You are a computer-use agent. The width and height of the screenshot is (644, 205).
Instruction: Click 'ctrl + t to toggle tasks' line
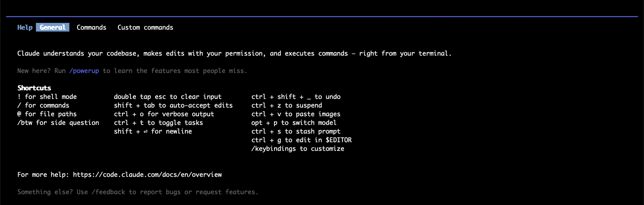[159, 123]
